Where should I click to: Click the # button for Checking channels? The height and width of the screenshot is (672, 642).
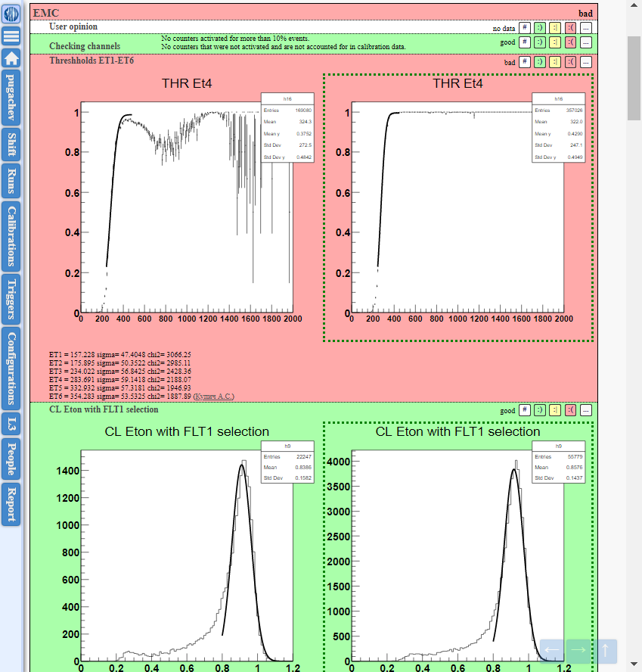[524, 42]
